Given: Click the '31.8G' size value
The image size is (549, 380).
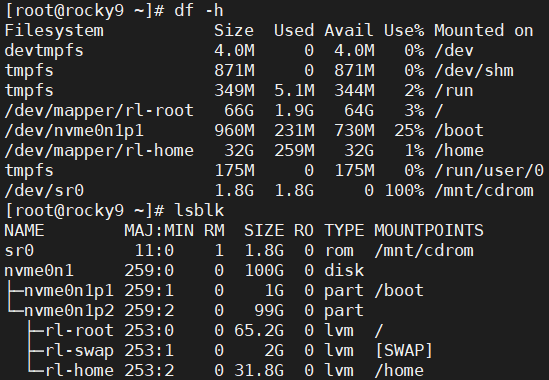Looking at the screenshot, I should coord(259,371).
